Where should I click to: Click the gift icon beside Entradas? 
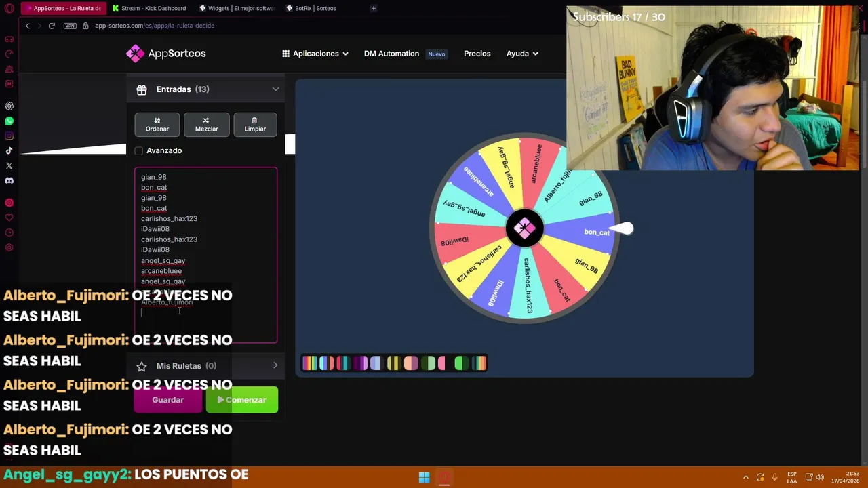[x=142, y=89]
